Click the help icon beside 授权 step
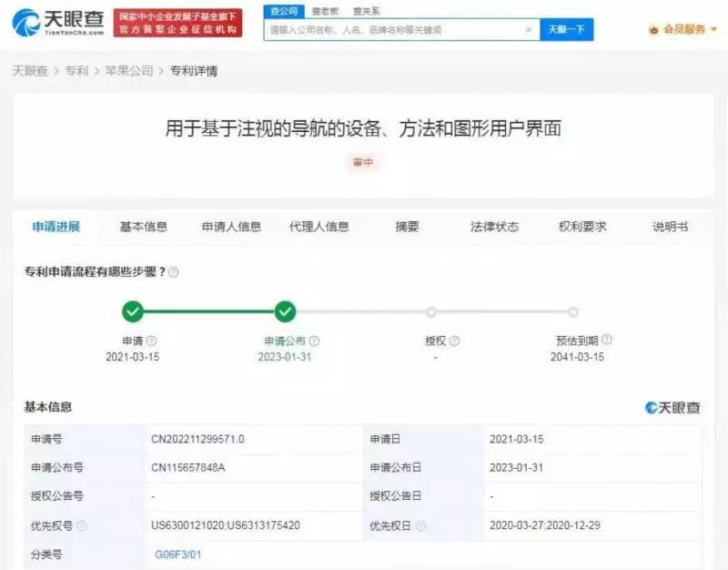 pyautogui.click(x=454, y=341)
